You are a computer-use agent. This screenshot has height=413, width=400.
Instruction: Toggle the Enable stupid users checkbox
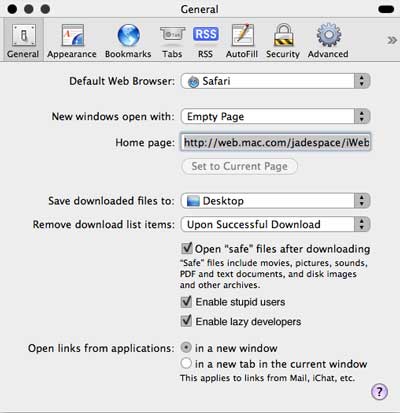pyautogui.click(x=186, y=302)
